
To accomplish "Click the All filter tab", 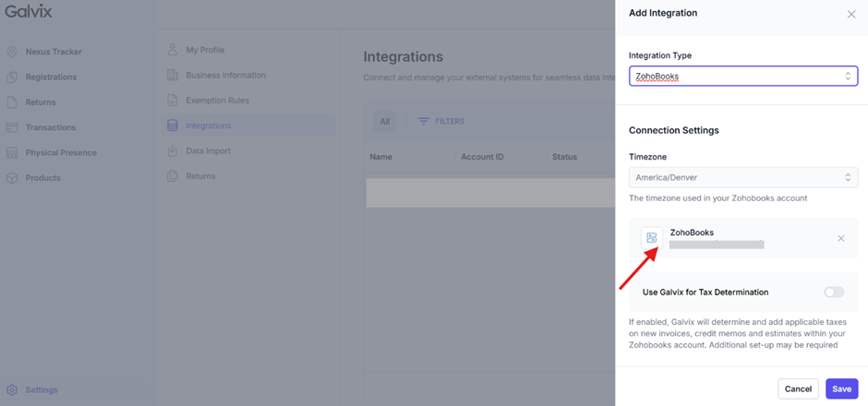I will tap(385, 121).
